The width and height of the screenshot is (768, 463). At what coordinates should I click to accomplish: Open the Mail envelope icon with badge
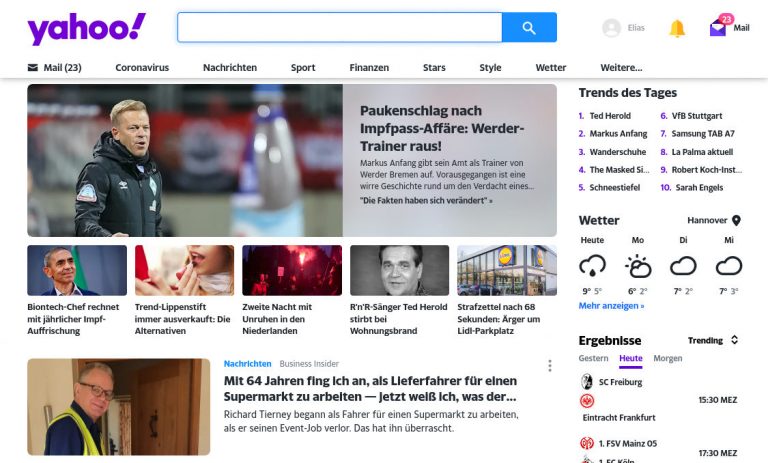[718, 28]
